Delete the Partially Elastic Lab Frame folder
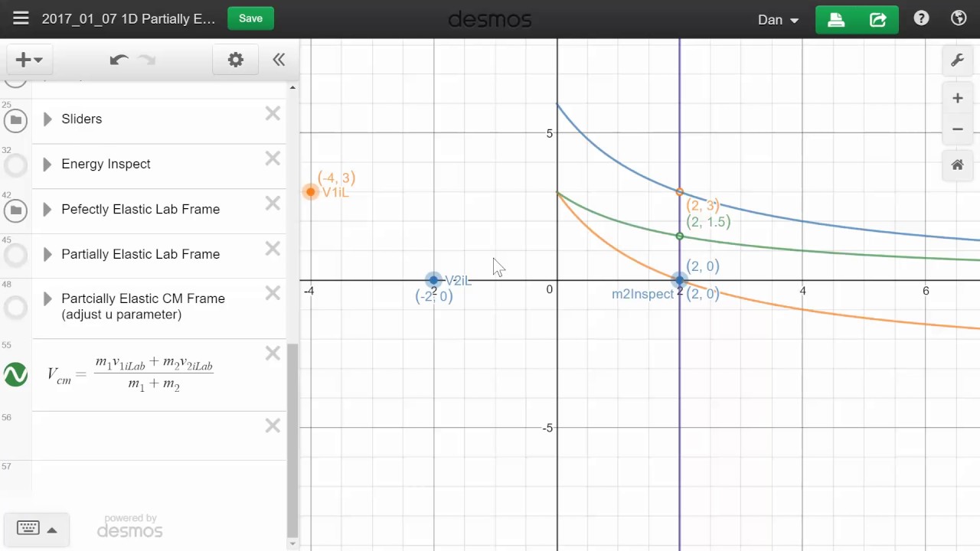 273,248
